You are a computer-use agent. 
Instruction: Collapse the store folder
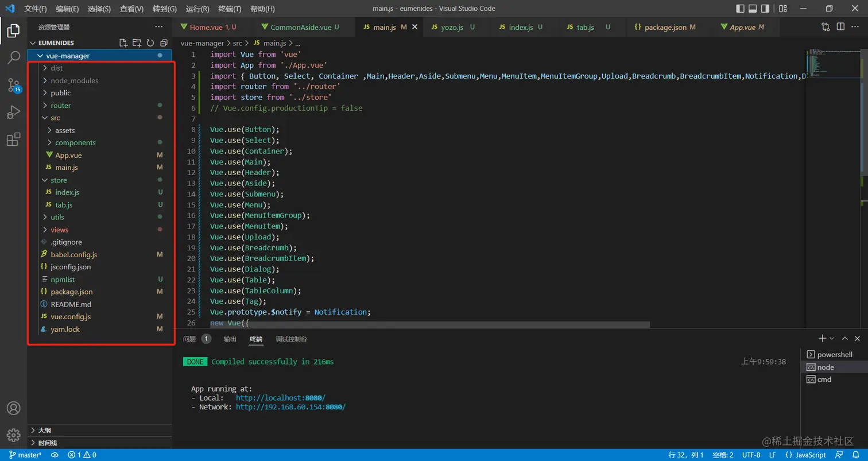(x=99, y=180)
